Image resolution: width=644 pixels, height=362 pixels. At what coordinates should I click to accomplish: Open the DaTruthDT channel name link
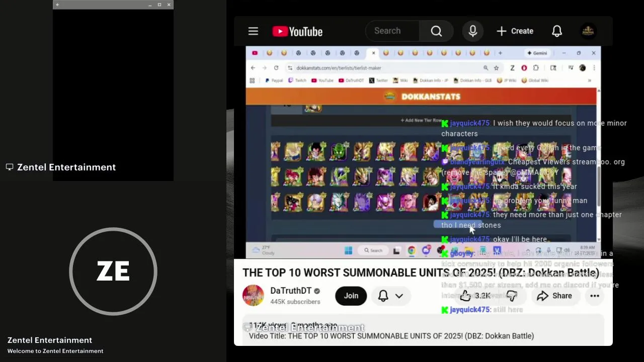[291, 291]
